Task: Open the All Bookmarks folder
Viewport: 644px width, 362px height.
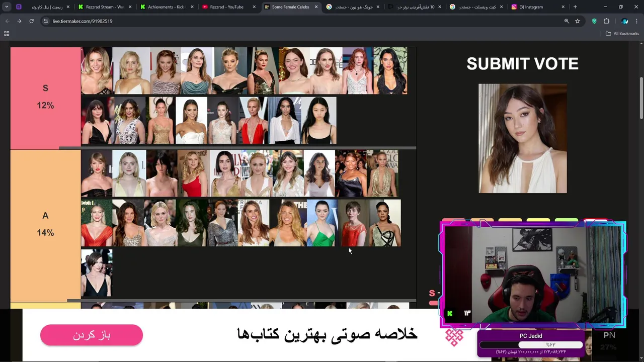Action: click(622, 33)
